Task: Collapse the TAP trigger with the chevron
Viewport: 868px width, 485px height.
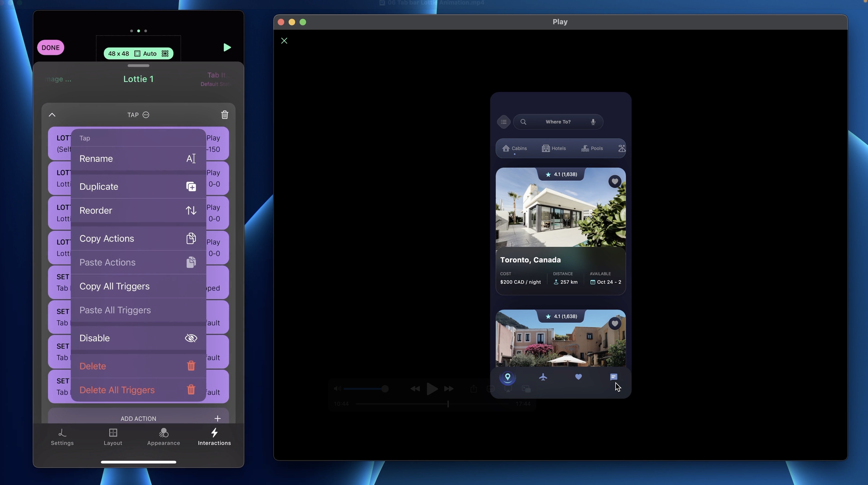Action: pyautogui.click(x=52, y=115)
